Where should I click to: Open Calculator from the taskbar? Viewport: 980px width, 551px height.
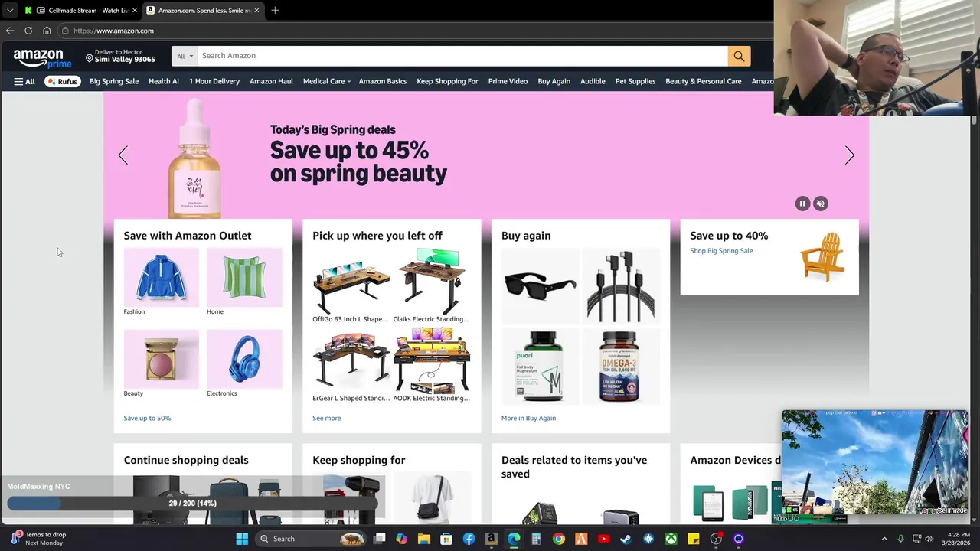536,539
